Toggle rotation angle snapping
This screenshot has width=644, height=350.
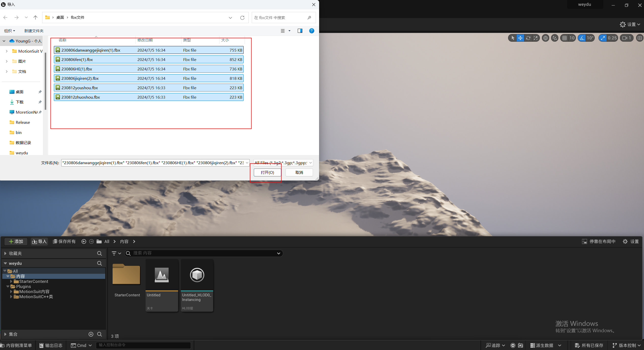(x=582, y=38)
